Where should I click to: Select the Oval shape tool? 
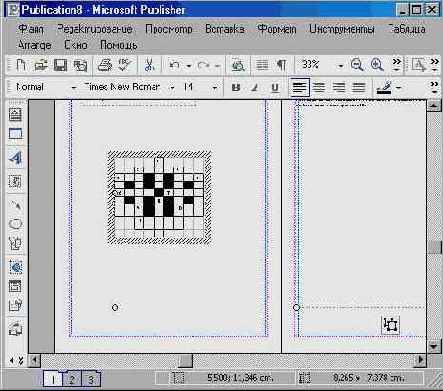[15, 224]
